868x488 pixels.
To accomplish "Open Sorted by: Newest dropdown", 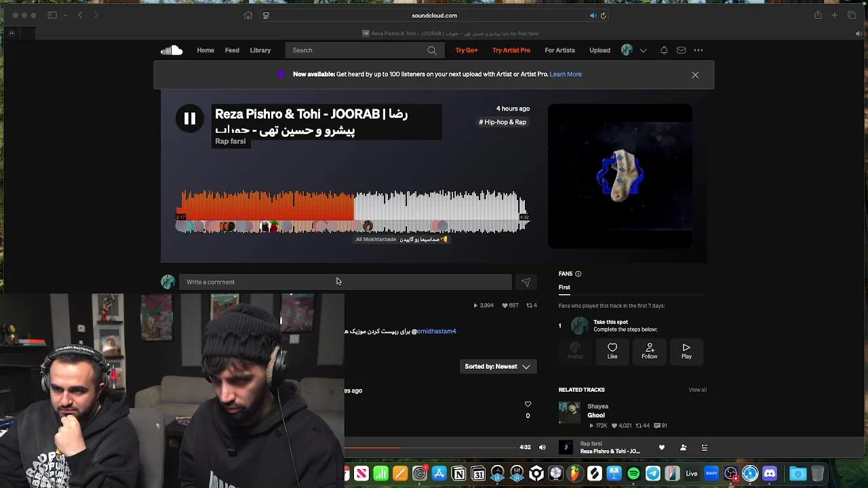I will click(498, 367).
